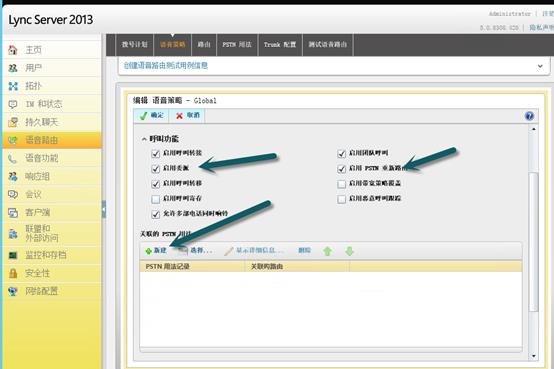The image size is (554, 369).
Task: Open the 创建语音路由测试用例信息 link
Action: (x=165, y=66)
